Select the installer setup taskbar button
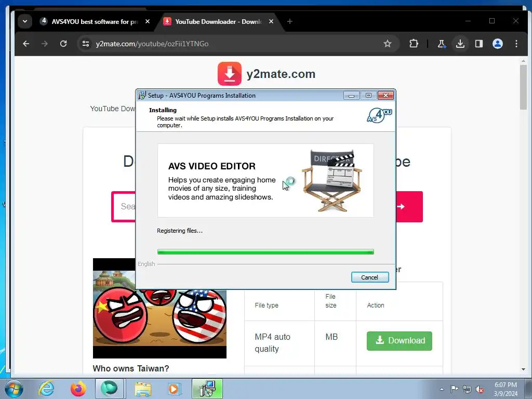532x399 pixels. pyautogui.click(x=207, y=389)
